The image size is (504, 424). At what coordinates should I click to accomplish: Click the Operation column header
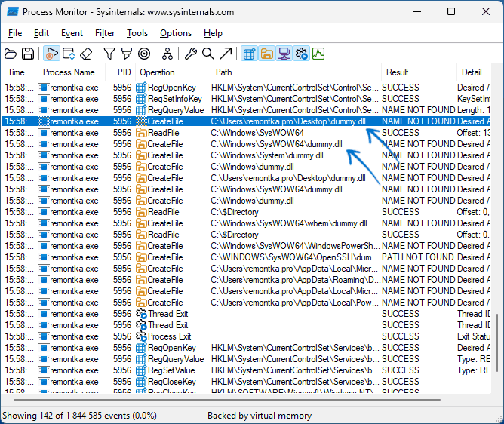point(173,72)
